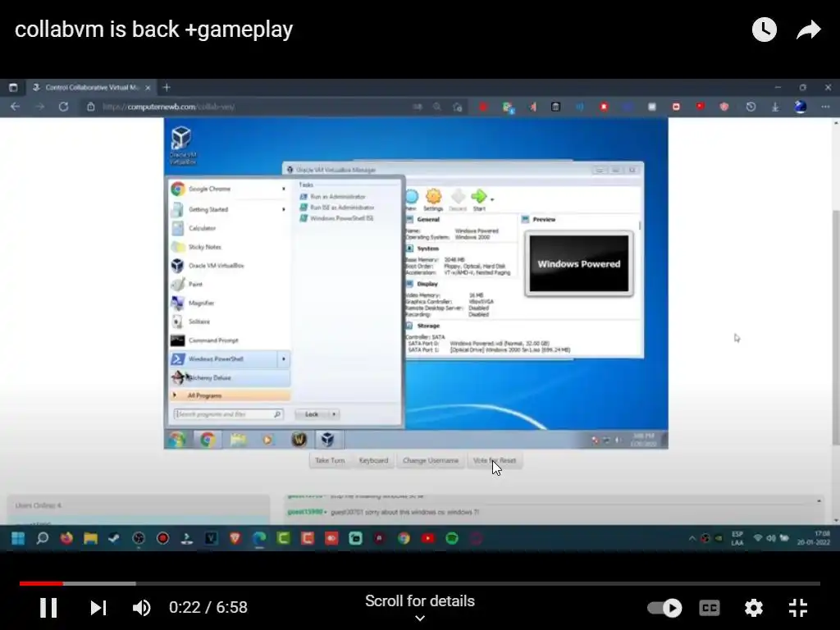
Task: Exit fullscreen mode
Action: [x=797, y=608]
